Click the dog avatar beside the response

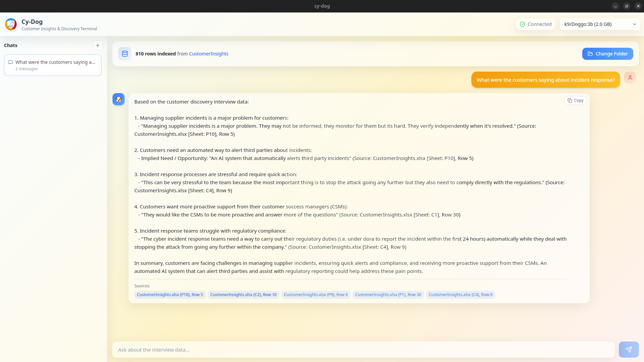pos(119,99)
